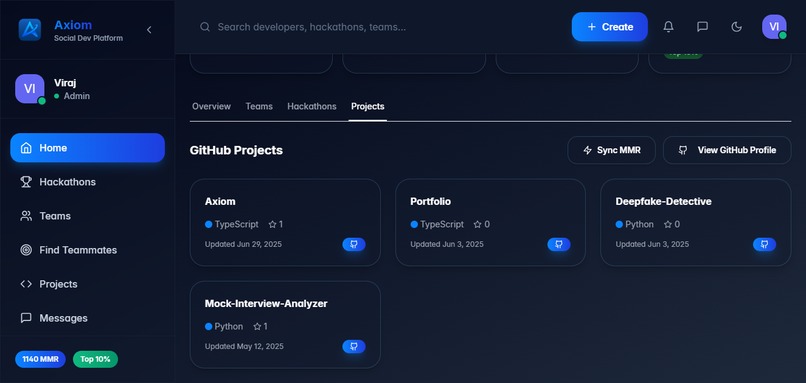Click the star icon on Portfolio card
This screenshot has width=806, height=383.
(x=478, y=224)
